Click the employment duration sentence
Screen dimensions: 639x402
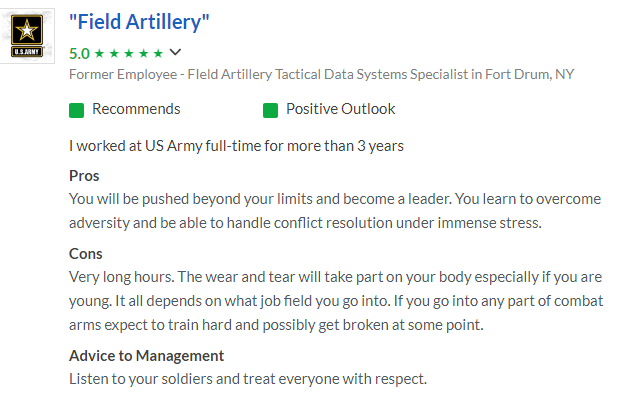[236, 146]
